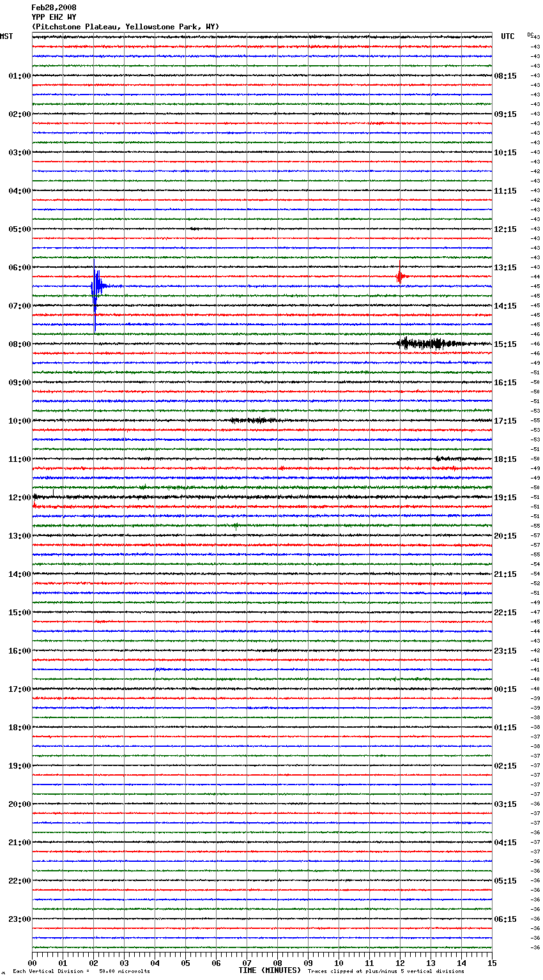Viewport: 543px width, 980px height.
Task: Click the 16:15 UTC time label
Action: click(x=505, y=383)
